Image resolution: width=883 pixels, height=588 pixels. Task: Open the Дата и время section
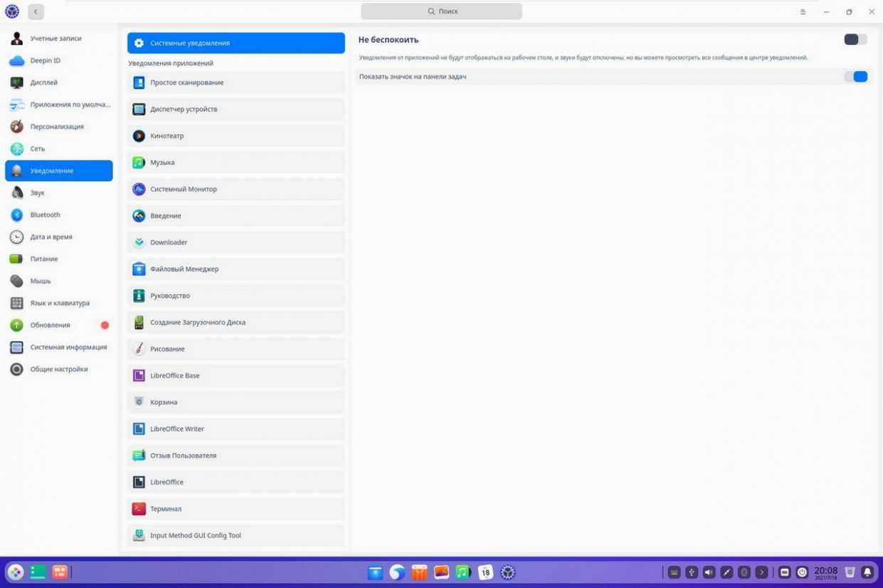click(58, 237)
